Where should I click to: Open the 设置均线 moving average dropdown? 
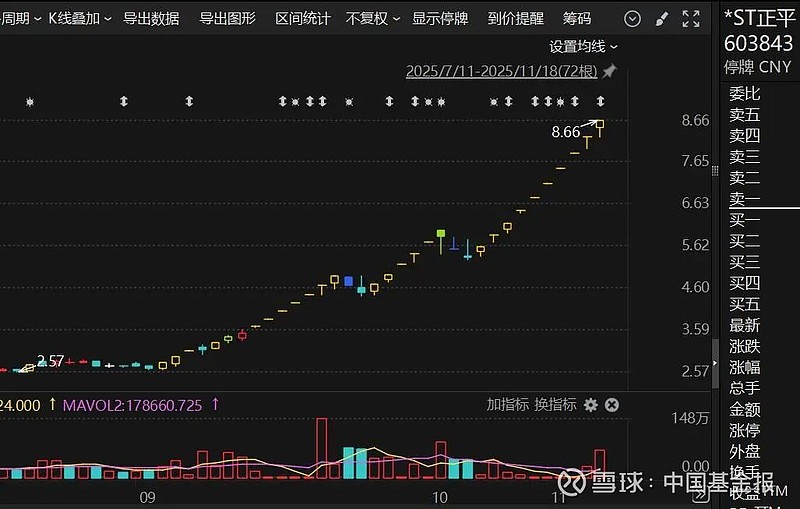click(583, 47)
